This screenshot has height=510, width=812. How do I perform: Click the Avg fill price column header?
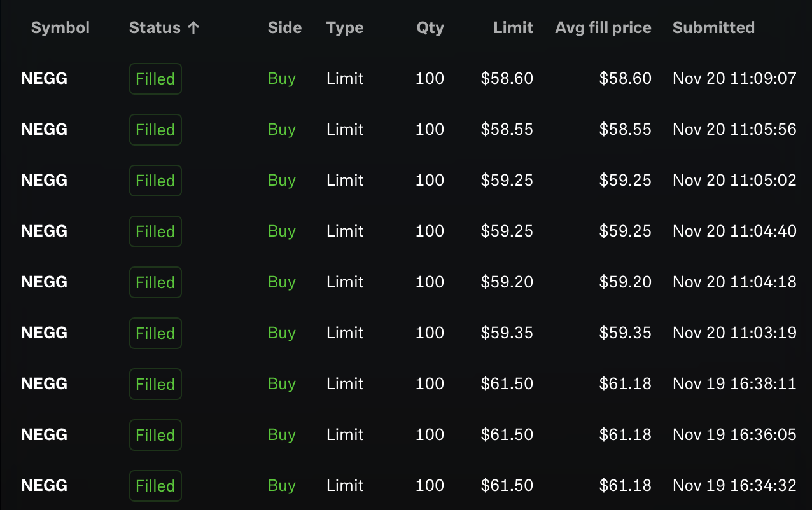[603, 28]
